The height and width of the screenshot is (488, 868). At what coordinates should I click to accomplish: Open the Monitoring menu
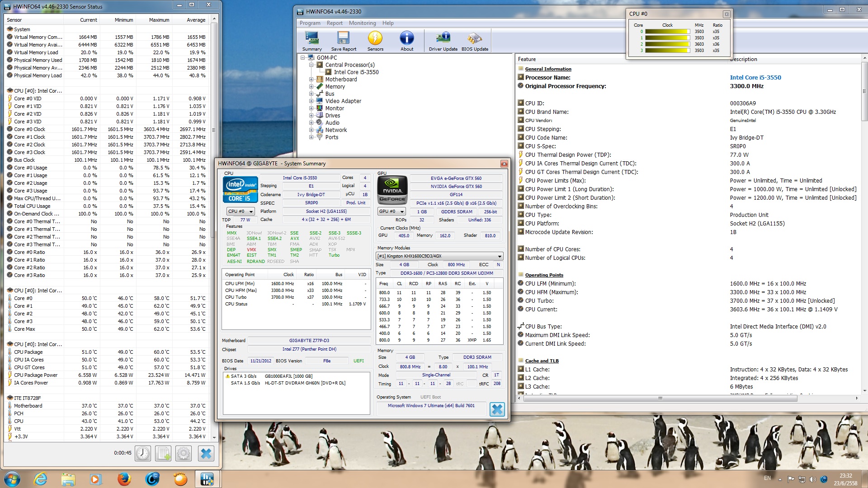click(x=362, y=23)
